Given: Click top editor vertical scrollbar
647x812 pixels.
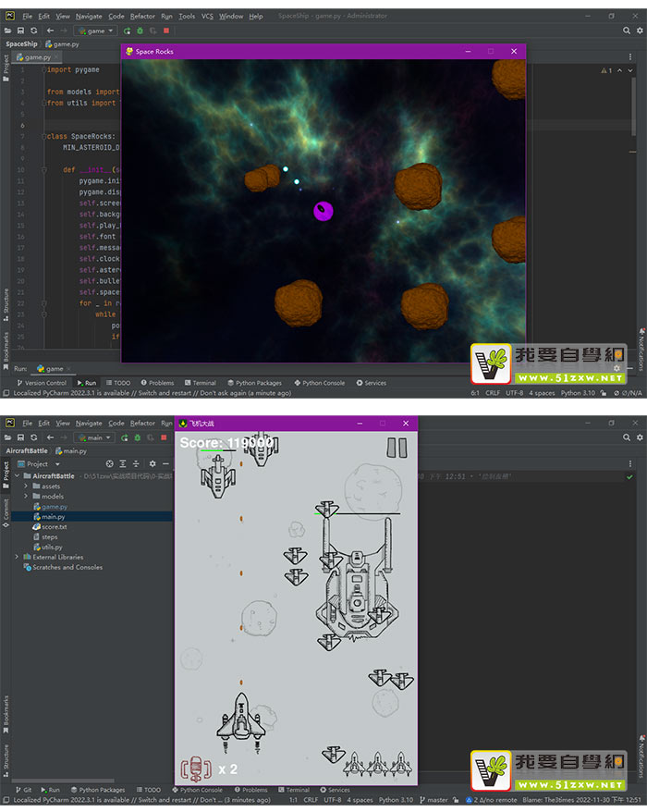Looking at the screenshot, I should (x=633, y=106).
